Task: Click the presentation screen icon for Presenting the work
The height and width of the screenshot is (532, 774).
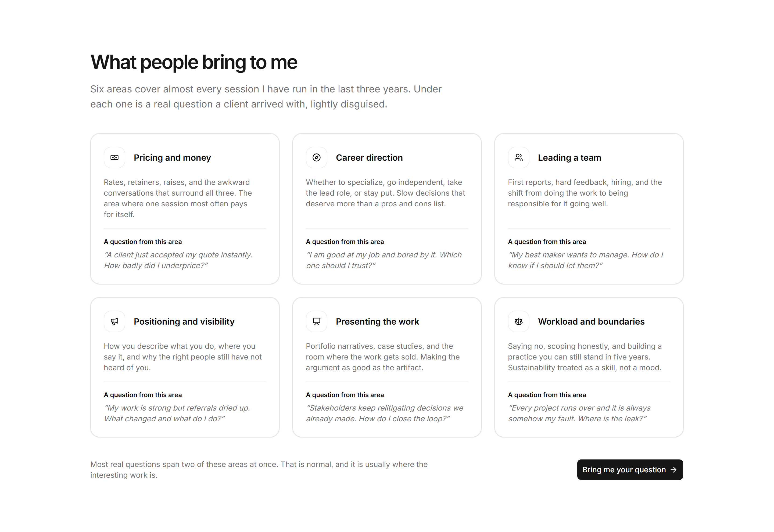Action: click(316, 321)
